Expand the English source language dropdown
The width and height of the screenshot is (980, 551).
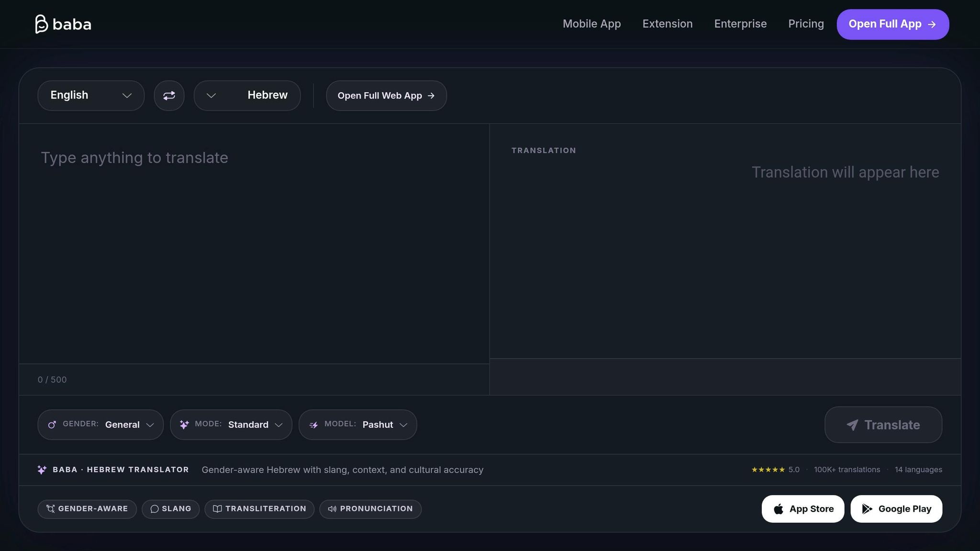tap(91, 96)
